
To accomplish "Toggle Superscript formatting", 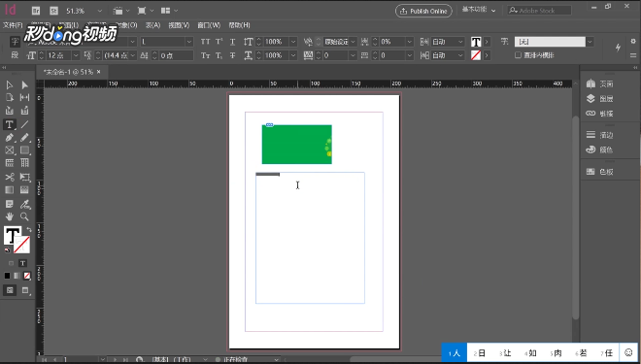I will [219, 42].
